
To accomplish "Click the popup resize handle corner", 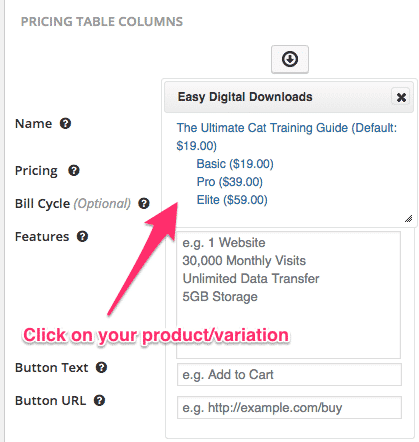I will pyautogui.click(x=409, y=219).
